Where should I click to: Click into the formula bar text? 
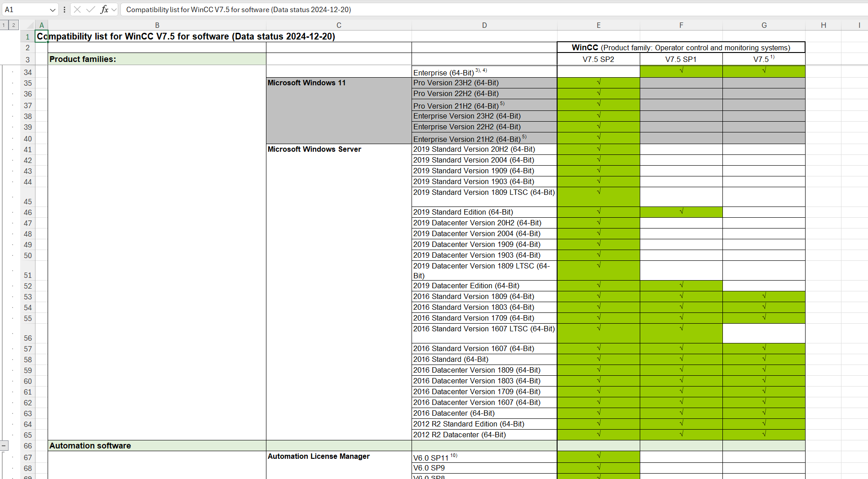[404, 9]
